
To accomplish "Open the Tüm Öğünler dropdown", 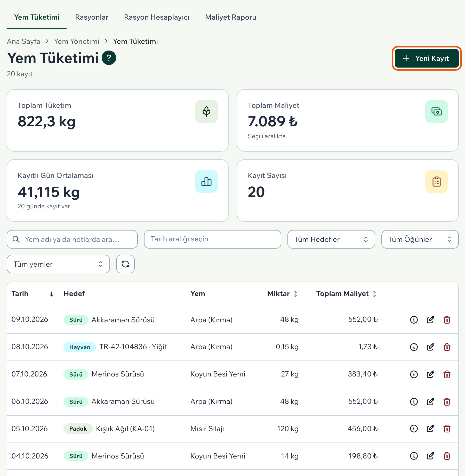I will pyautogui.click(x=420, y=239).
